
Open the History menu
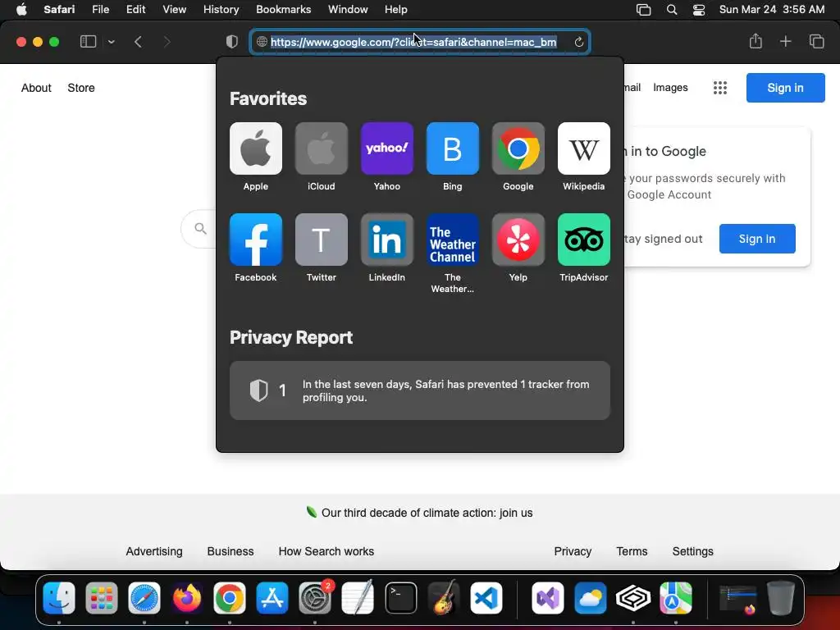coord(221,10)
